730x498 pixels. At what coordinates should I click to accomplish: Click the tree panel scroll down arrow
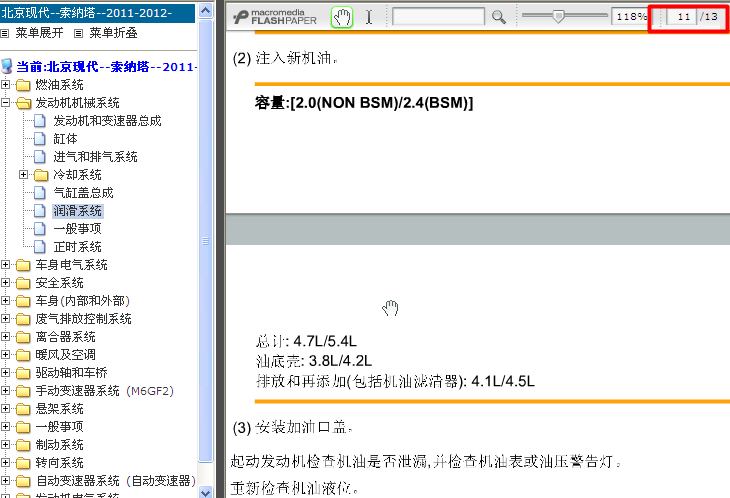pos(205,492)
